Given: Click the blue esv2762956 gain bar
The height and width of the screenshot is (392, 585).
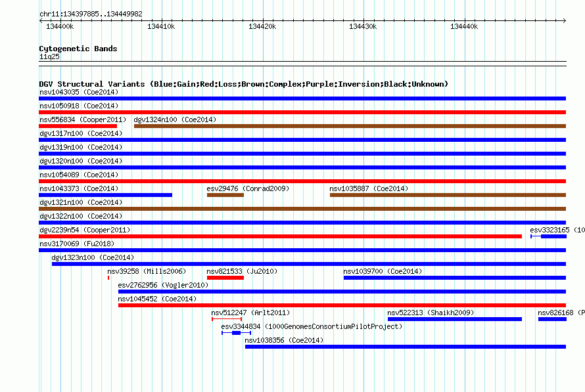Looking at the screenshot, I should [342, 292].
